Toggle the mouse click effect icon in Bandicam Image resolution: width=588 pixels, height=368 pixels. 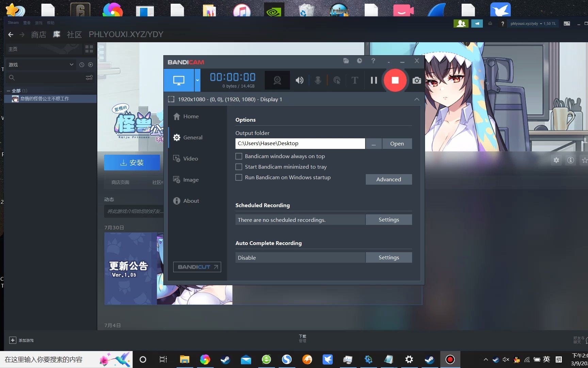point(337,80)
